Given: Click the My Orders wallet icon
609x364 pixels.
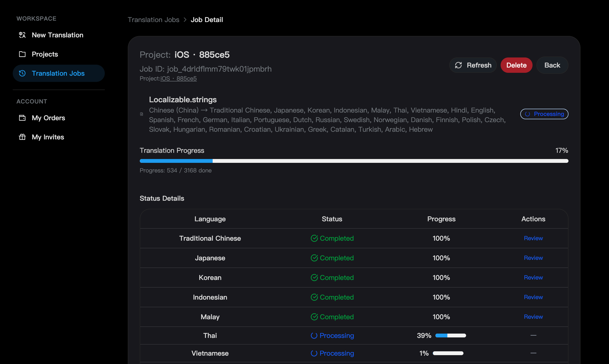Looking at the screenshot, I should 22,118.
